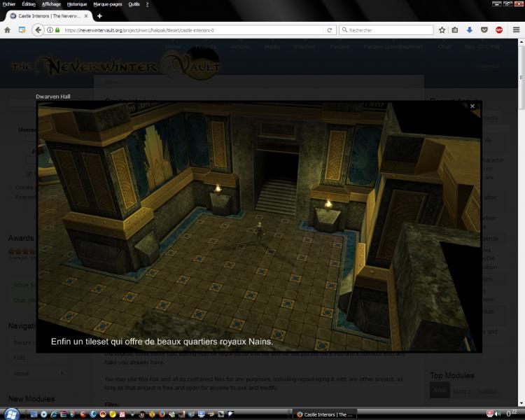
Task: Open the downloads arrow
Action: [470, 30]
